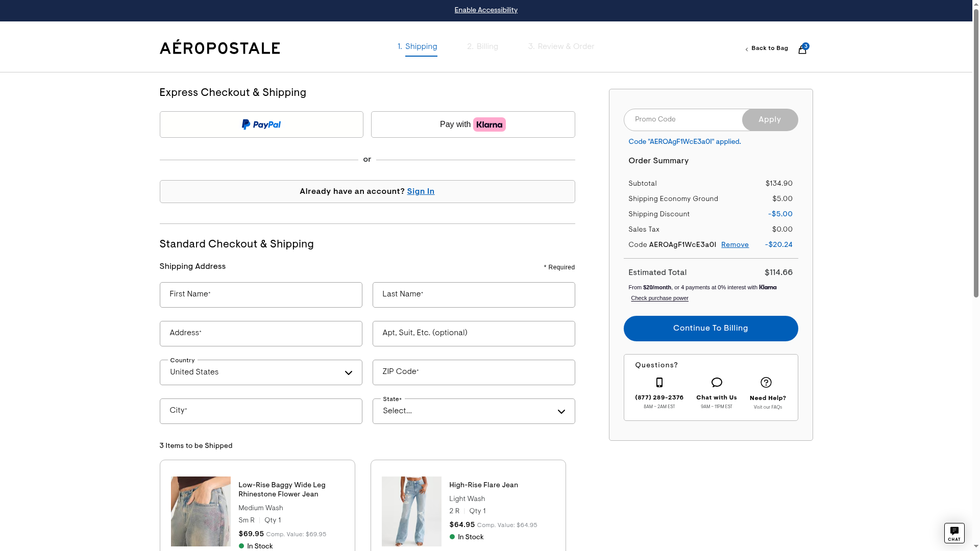This screenshot has height=551, width=980.
Task: Click Back to Bag link
Action: [x=769, y=48]
